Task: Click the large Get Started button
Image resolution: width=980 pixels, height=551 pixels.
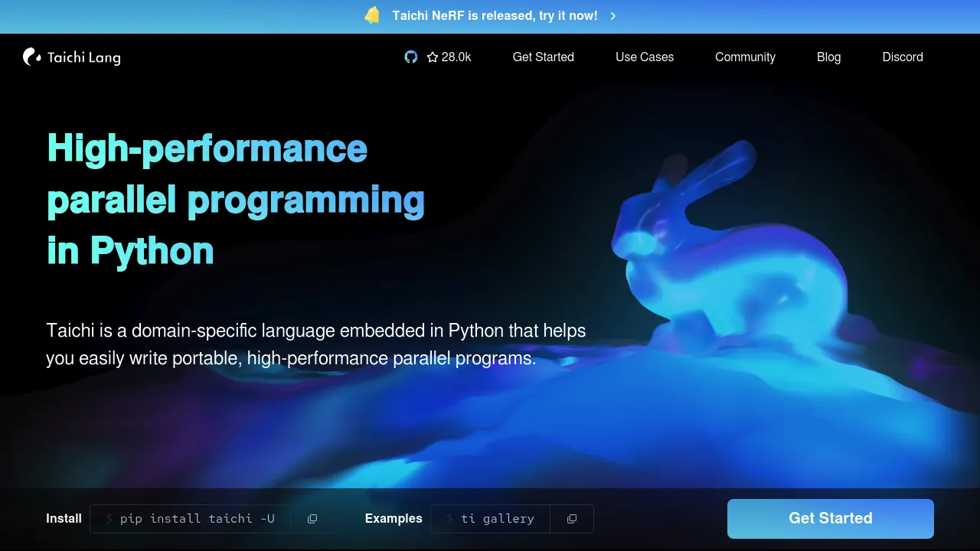Action: click(x=831, y=519)
